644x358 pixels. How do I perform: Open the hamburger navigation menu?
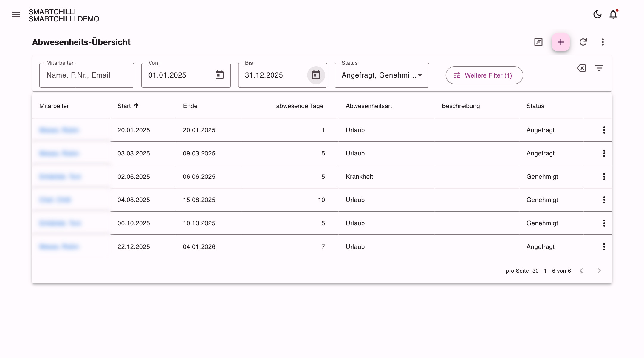click(16, 14)
